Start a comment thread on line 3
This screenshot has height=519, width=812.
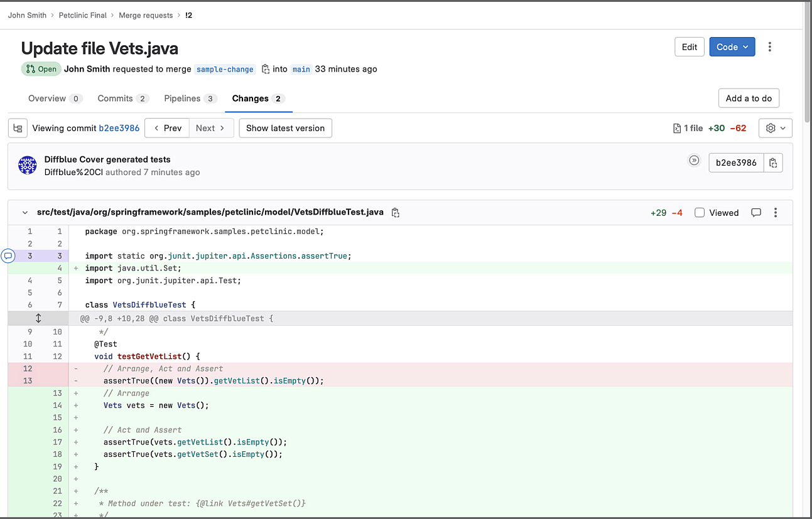click(x=8, y=255)
